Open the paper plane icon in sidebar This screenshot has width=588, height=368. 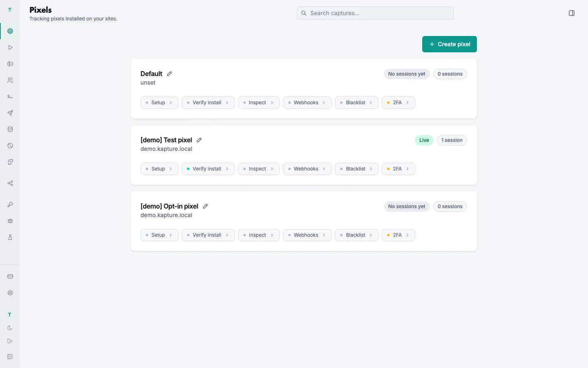10,113
